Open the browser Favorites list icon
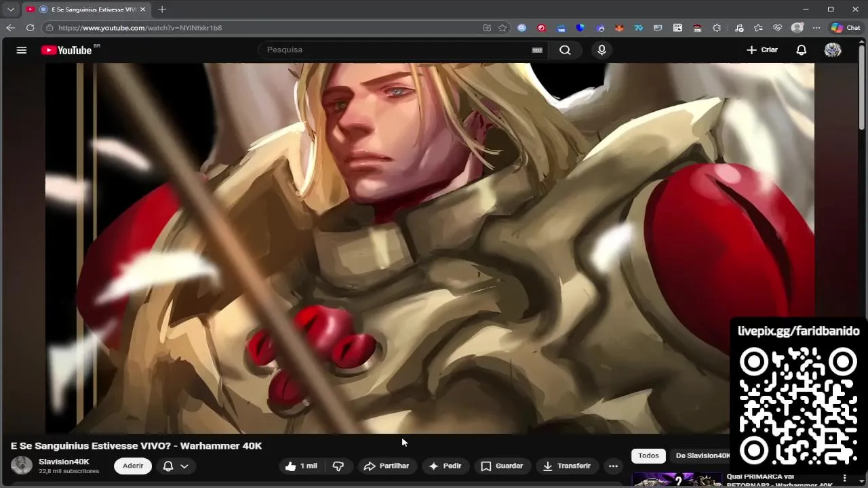The height and width of the screenshot is (488, 868). click(758, 28)
